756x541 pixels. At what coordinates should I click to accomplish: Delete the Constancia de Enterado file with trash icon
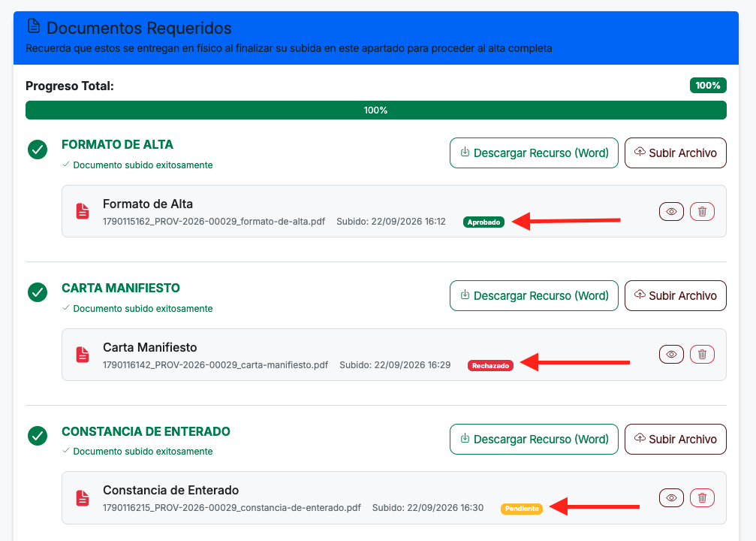pyautogui.click(x=702, y=497)
